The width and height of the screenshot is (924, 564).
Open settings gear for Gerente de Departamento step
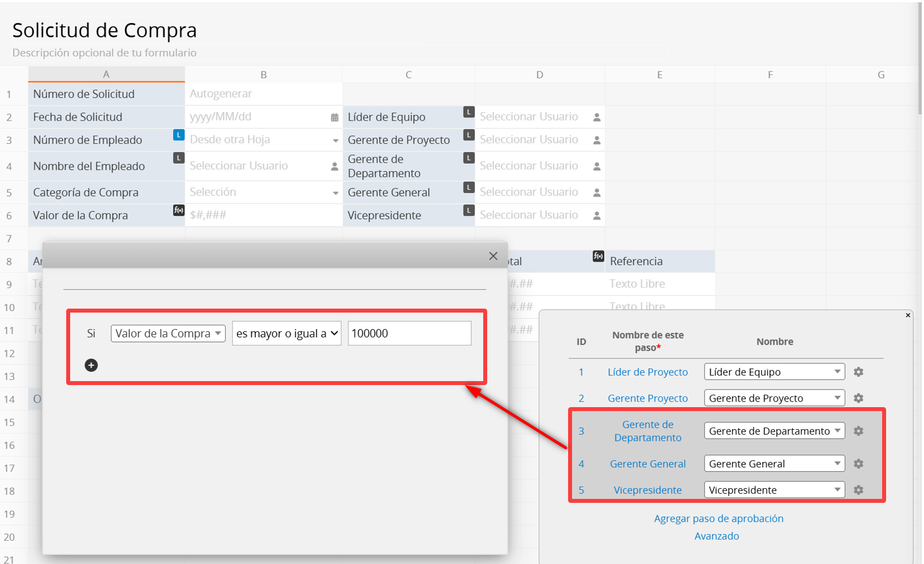(858, 431)
